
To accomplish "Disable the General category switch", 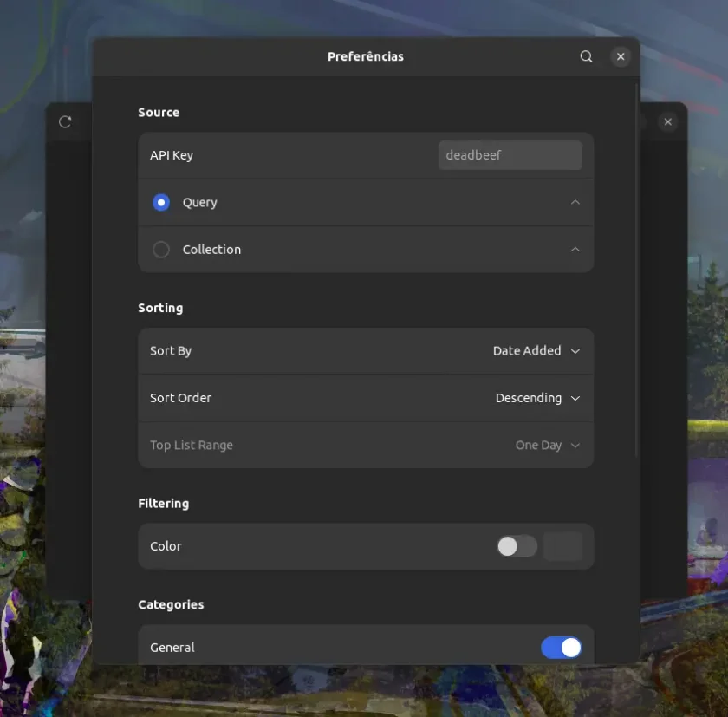I will click(561, 648).
